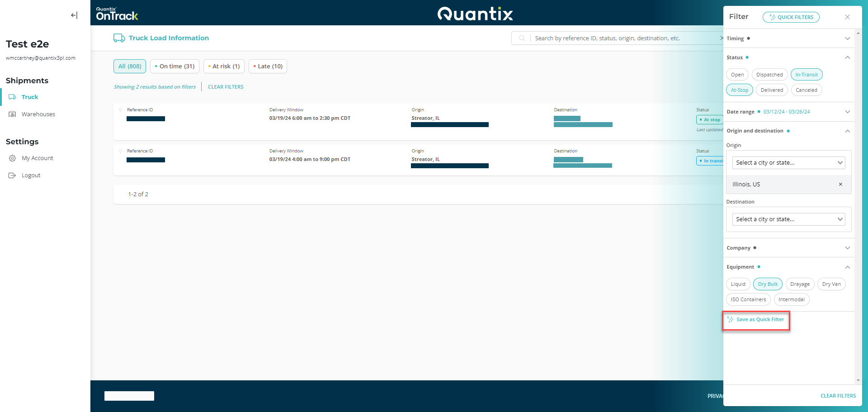Open My Account settings
The height and width of the screenshot is (412, 868).
(37, 158)
